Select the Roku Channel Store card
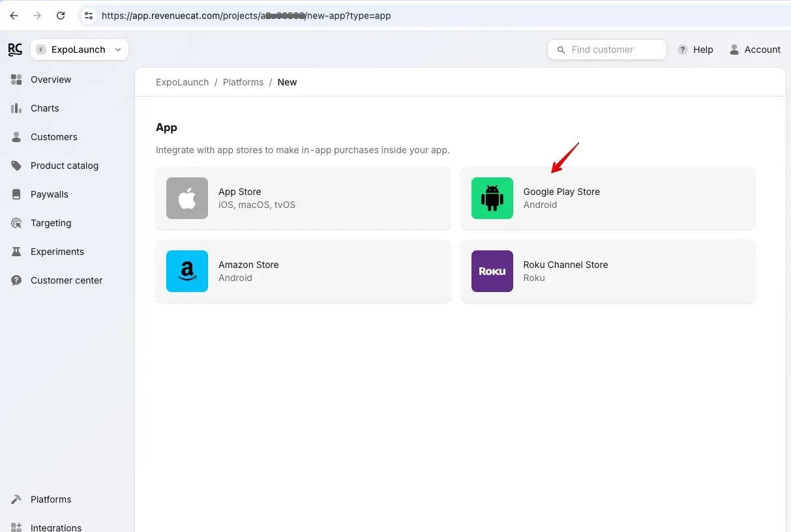791x532 pixels. pyautogui.click(x=608, y=271)
